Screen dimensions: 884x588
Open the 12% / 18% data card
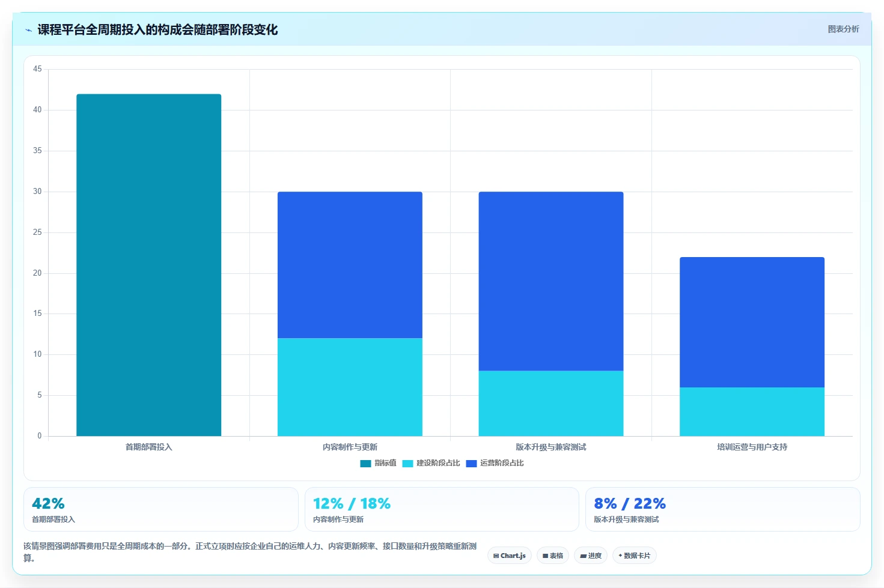pos(442,509)
